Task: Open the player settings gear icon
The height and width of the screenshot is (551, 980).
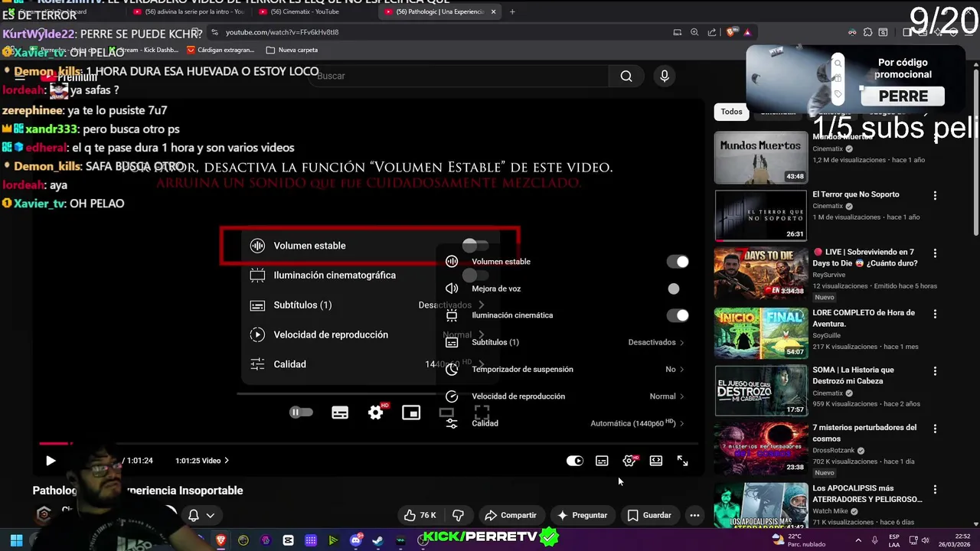Action: (629, 461)
